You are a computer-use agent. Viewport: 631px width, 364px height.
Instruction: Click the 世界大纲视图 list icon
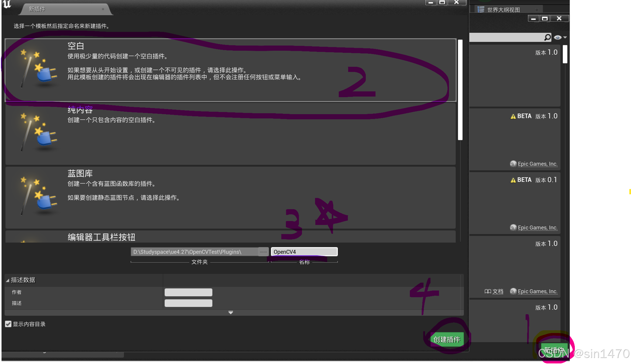click(x=481, y=10)
